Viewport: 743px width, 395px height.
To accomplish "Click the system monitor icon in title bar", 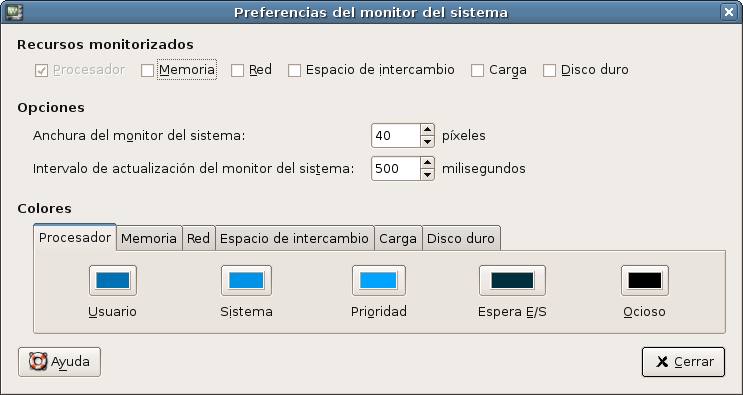I will tap(13, 12).
